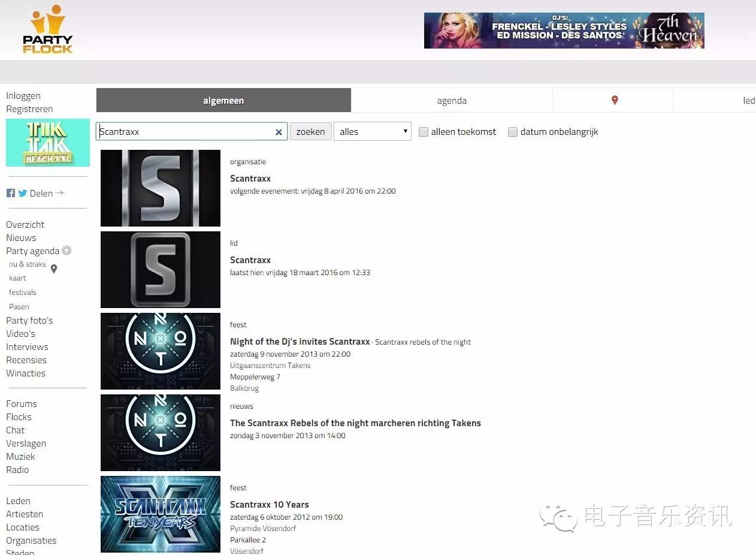This screenshot has width=756, height=555.
Task: Toggle the datum onbelangrijk checkbox
Action: pyautogui.click(x=513, y=132)
